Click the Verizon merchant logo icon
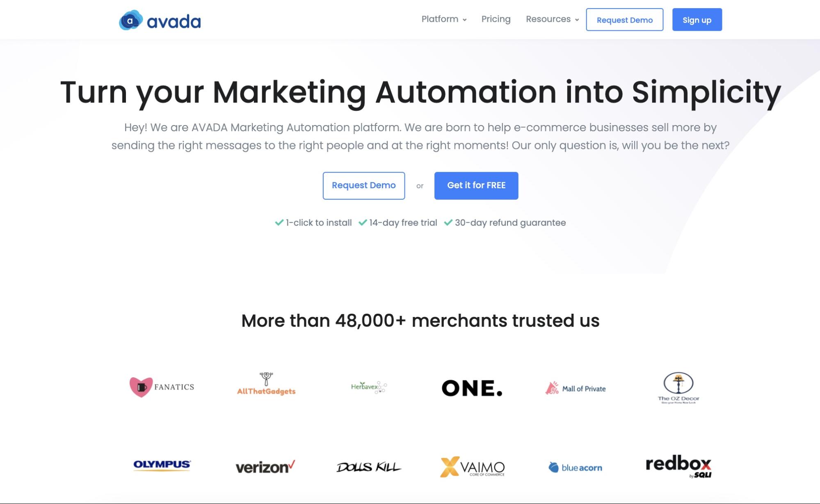The height and width of the screenshot is (504, 820). pyautogui.click(x=265, y=467)
